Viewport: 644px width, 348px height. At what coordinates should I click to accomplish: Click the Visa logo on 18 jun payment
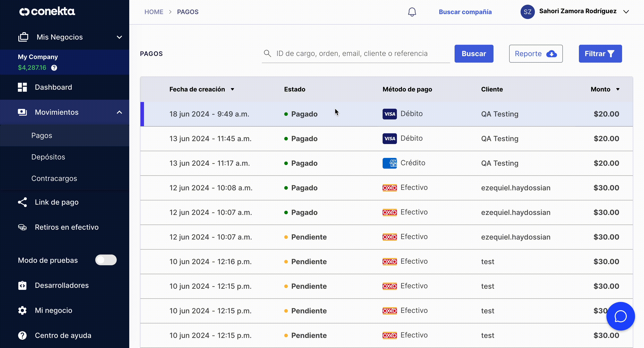pos(390,114)
